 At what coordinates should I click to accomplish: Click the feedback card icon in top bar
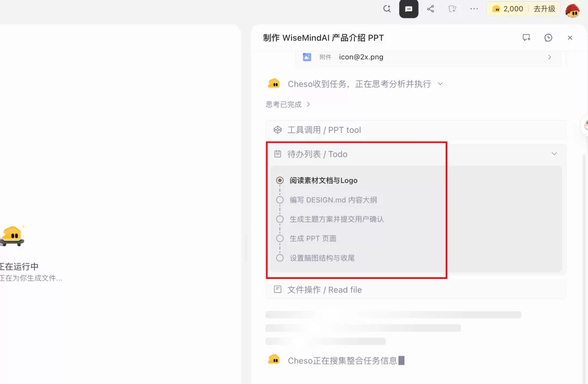coord(452,9)
